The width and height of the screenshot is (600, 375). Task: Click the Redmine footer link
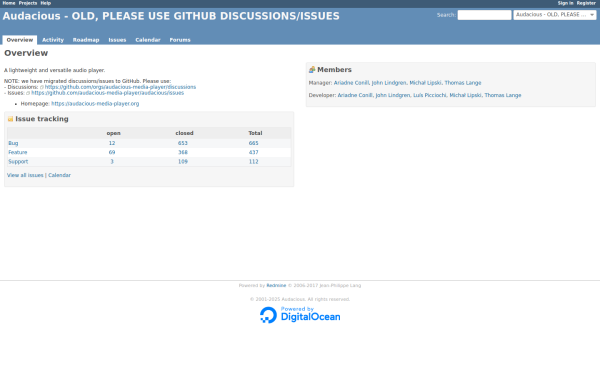[276, 285]
